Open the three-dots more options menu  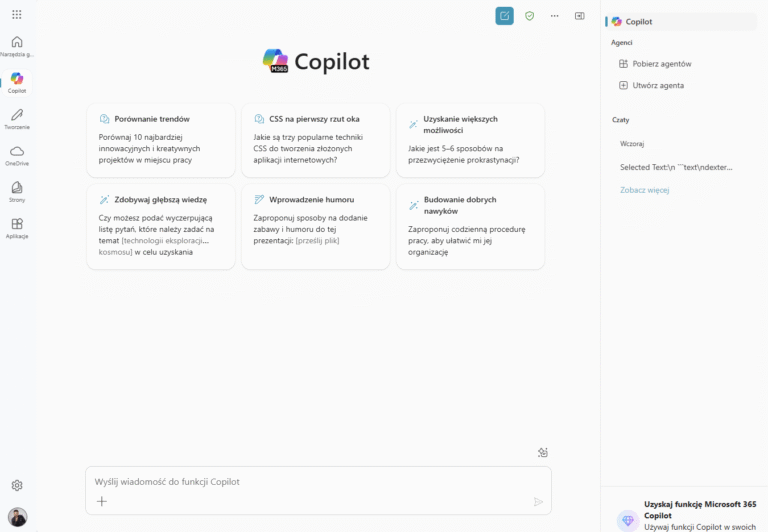coord(554,16)
